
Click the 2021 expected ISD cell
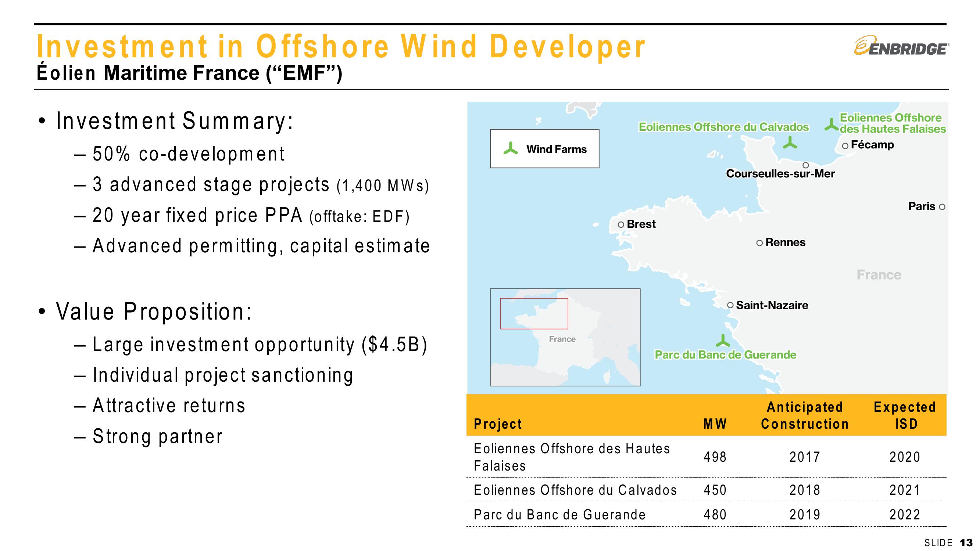(x=905, y=490)
